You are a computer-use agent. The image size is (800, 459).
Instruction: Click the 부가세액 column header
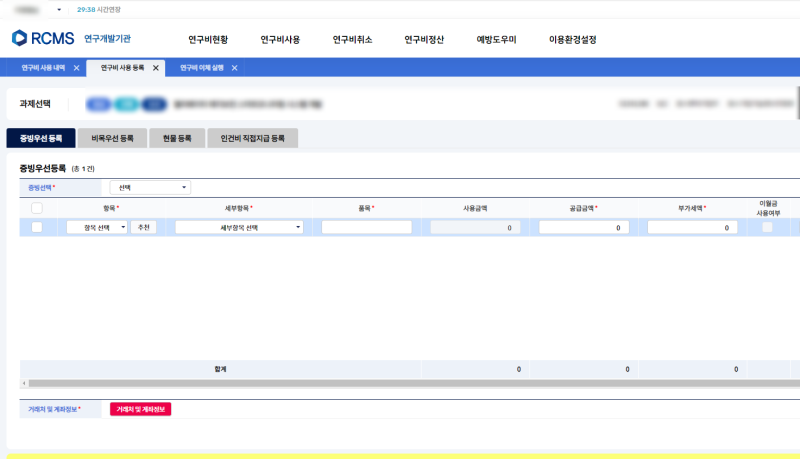692,208
